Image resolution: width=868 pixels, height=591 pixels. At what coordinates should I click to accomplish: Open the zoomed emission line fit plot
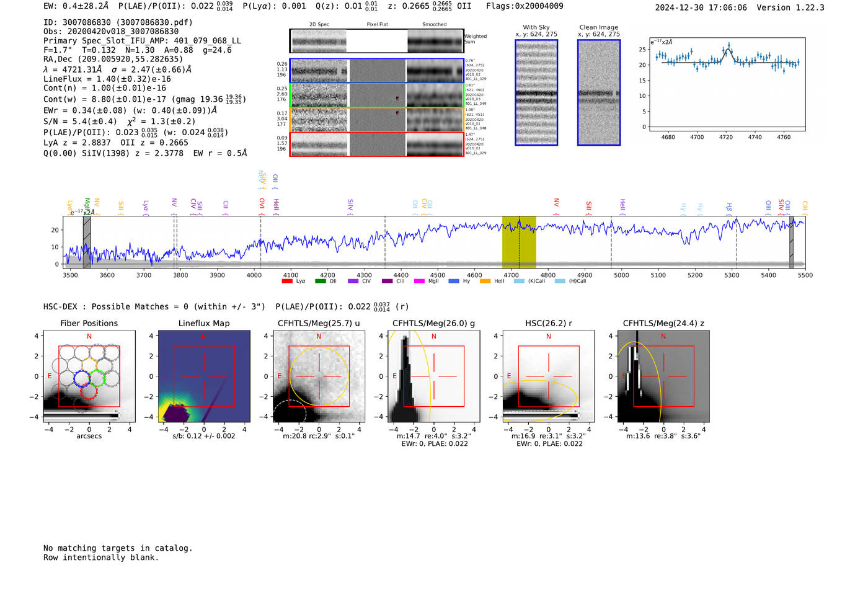tap(727, 84)
